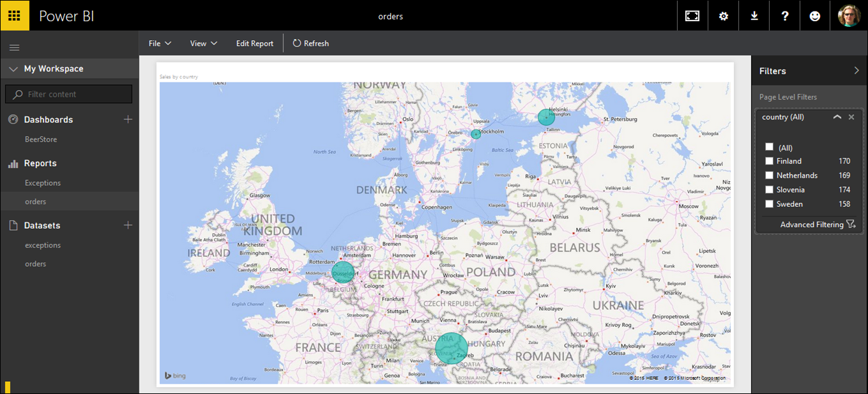This screenshot has width=868, height=394.
Task: Click the Slovenia count 174
Action: (844, 190)
